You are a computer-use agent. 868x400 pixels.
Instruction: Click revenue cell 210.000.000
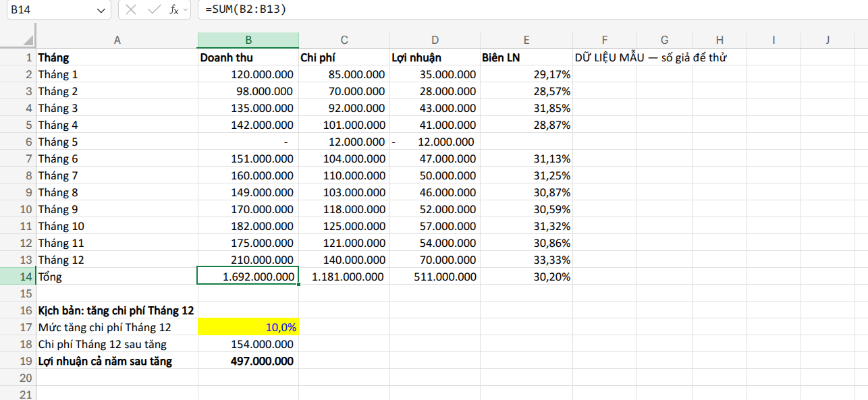(x=248, y=260)
